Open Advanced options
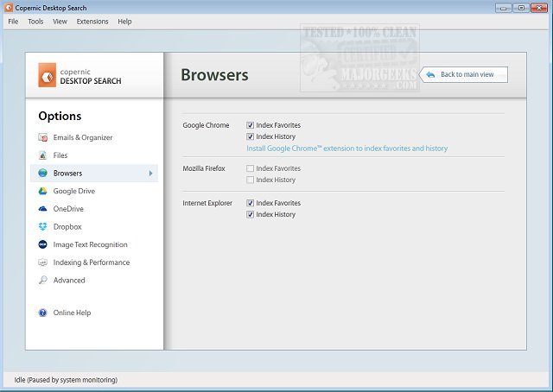Screen dimensions: 553x392 coord(69,281)
